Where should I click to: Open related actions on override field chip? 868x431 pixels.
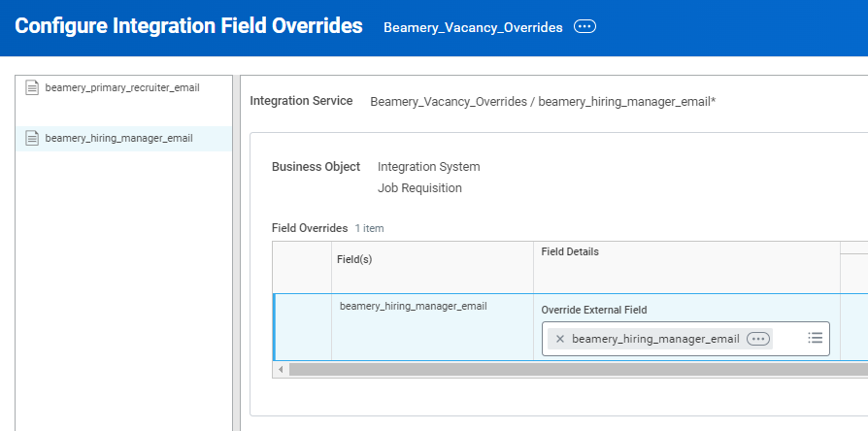pos(758,339)
